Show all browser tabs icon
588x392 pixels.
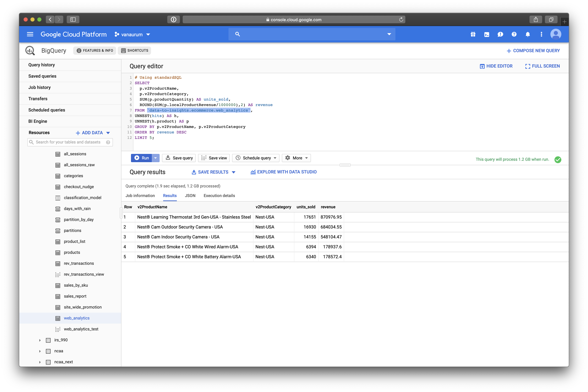tap(551, 19)
